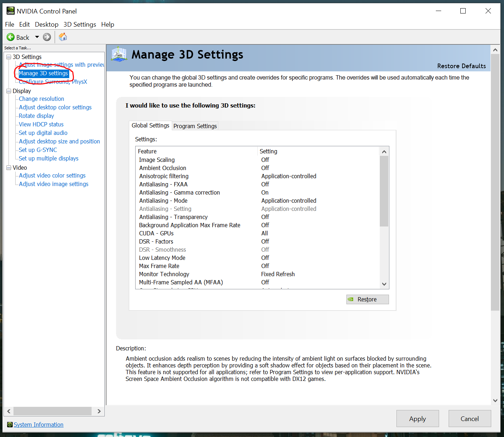Select the Image Scaling feature row
The height and width of the screenshot is (437, 504).
[x=258, y=160]
